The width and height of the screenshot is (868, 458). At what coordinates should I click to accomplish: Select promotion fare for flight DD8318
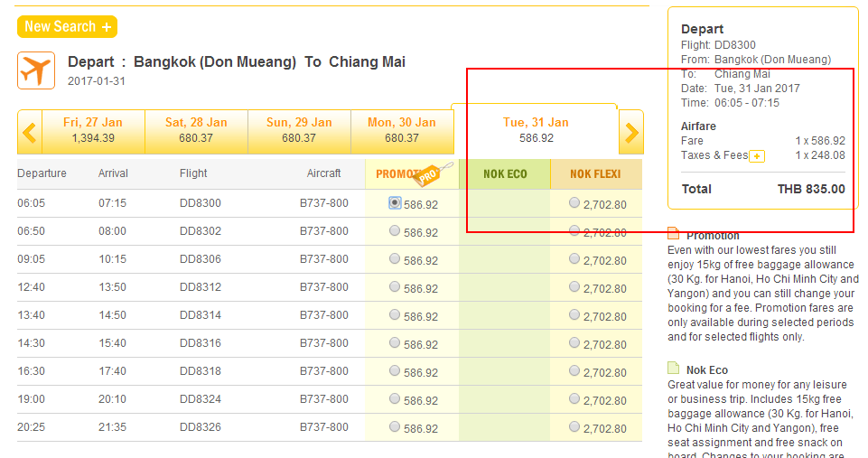(394, 370)
